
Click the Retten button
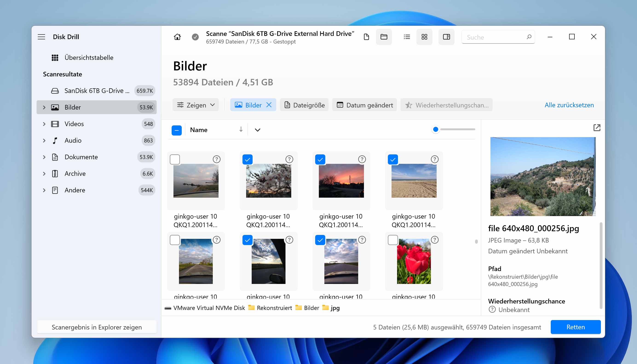pos(576,327)
